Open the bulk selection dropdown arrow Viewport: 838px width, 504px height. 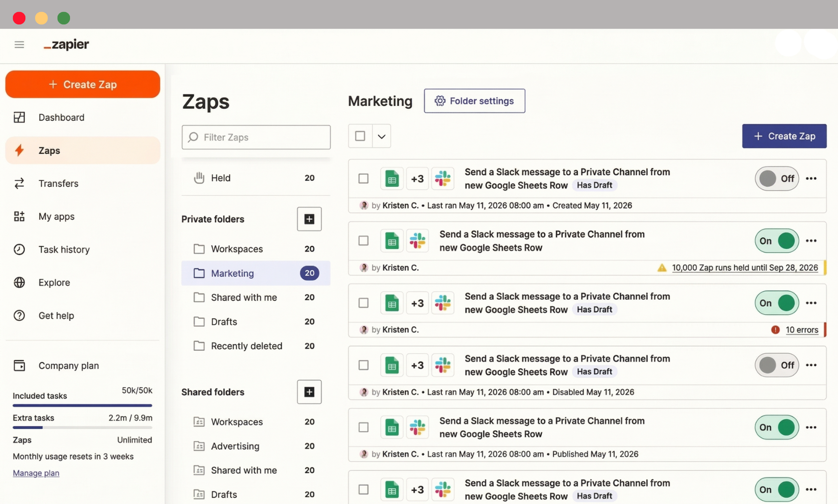[x=381, y=136]
